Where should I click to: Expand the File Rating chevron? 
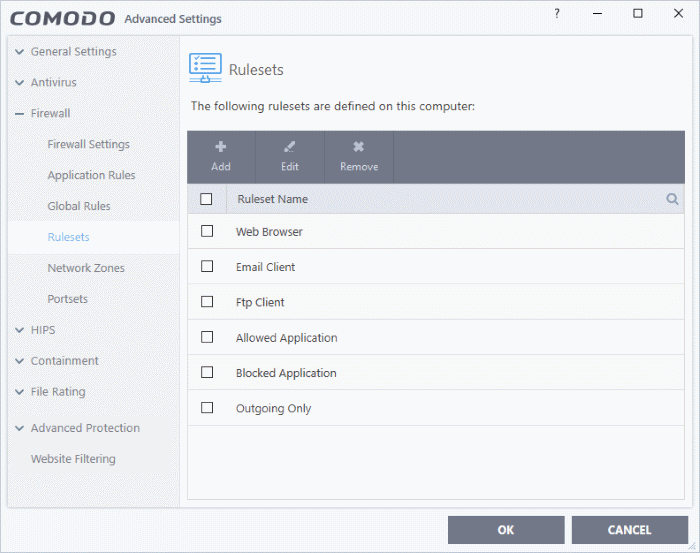click(x=20, y=392)
